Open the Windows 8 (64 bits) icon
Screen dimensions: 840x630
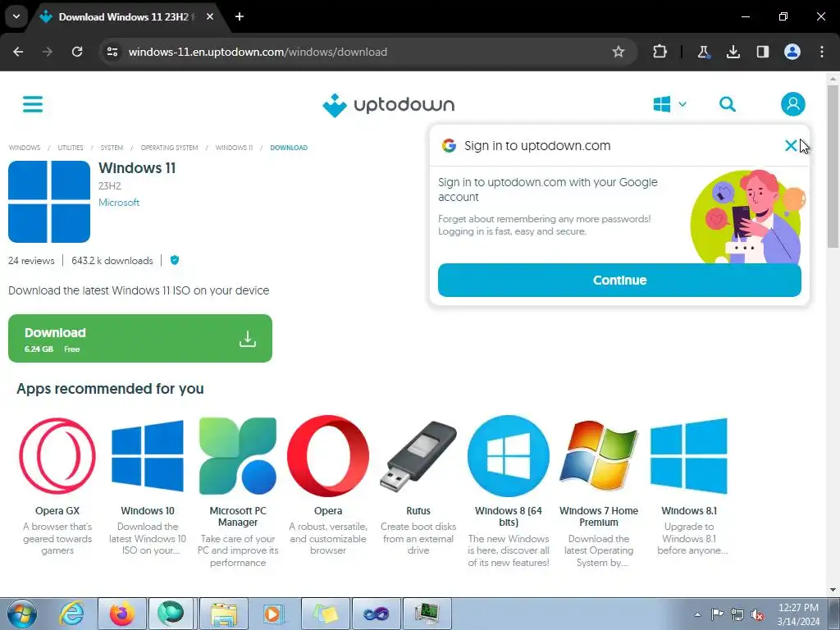coord(509,456)
